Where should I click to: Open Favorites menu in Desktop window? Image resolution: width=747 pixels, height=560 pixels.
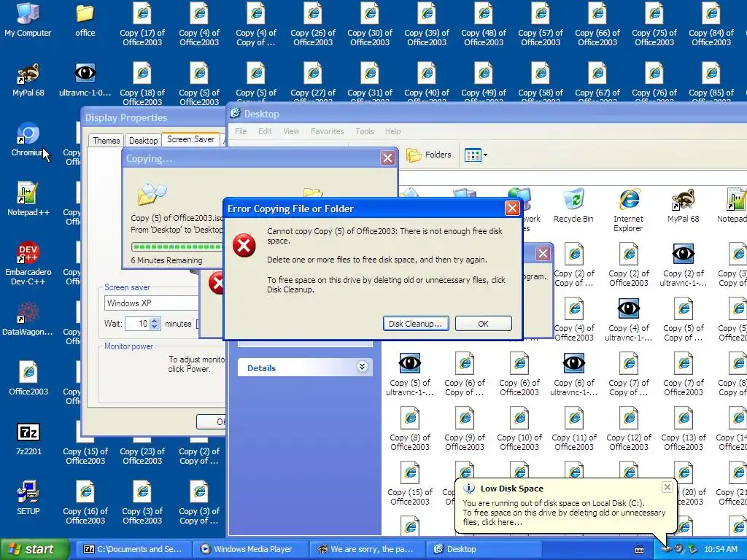327,131
